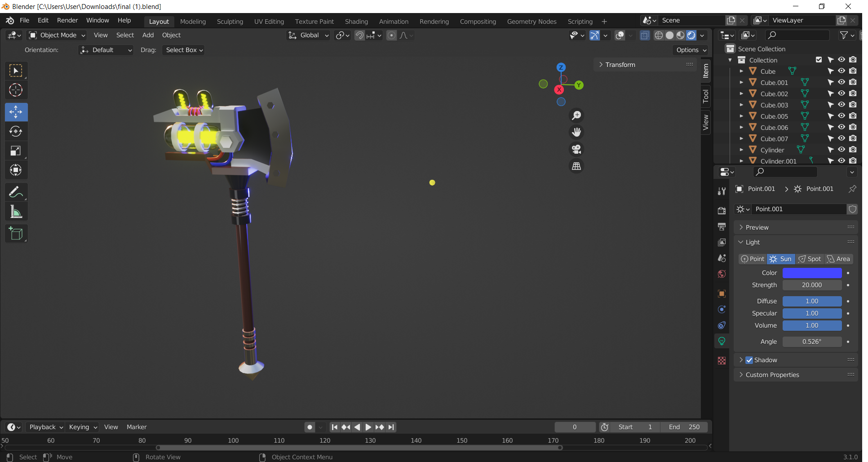Open the Object properties tab
868x462 pixels.
coord(722,294)
